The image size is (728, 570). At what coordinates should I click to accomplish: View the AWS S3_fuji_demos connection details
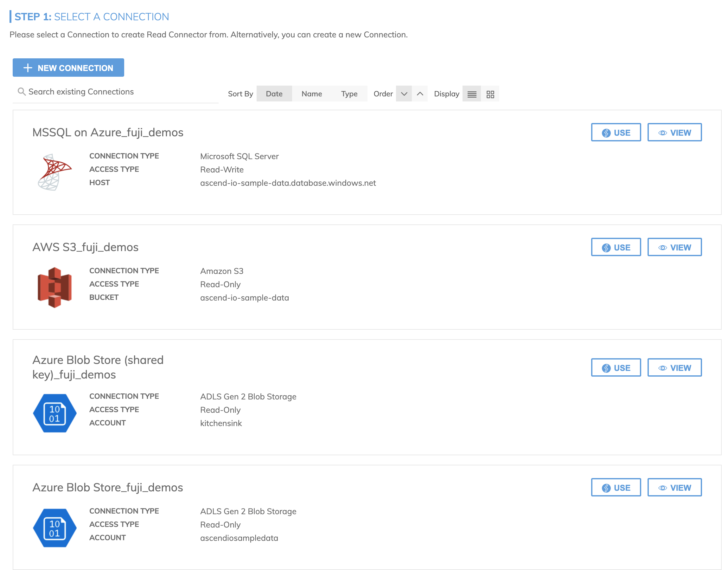674,248
